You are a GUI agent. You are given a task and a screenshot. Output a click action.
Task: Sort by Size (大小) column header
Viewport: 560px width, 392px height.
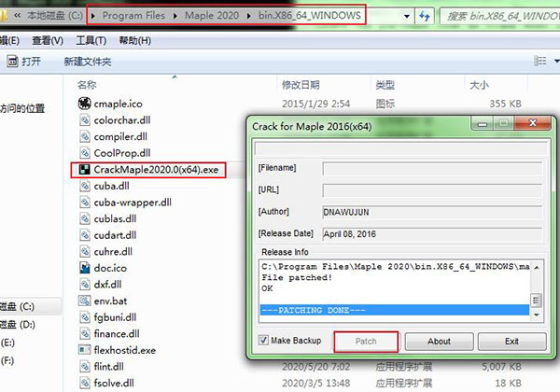click(x=479, y=85)
